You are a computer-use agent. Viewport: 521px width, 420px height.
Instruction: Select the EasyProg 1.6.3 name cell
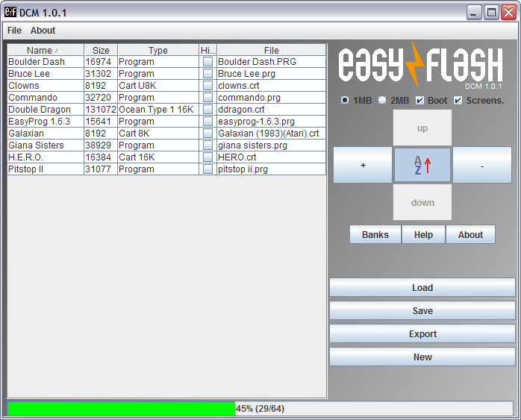coord(46,122)
